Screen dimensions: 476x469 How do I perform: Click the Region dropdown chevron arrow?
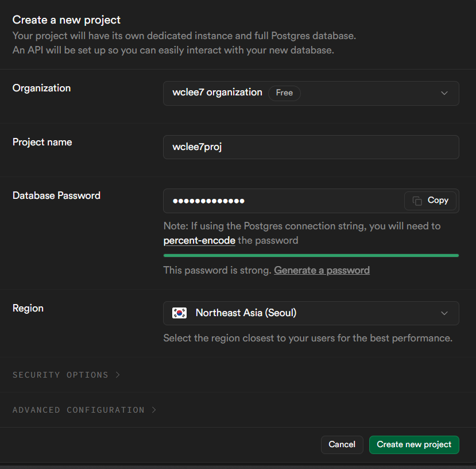click(444, 313)
